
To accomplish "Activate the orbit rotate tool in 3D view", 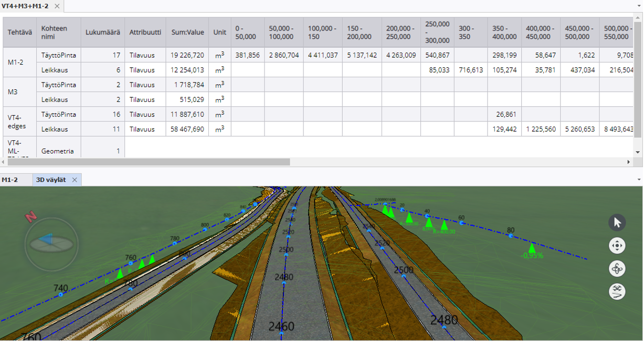I will (617, 269).
